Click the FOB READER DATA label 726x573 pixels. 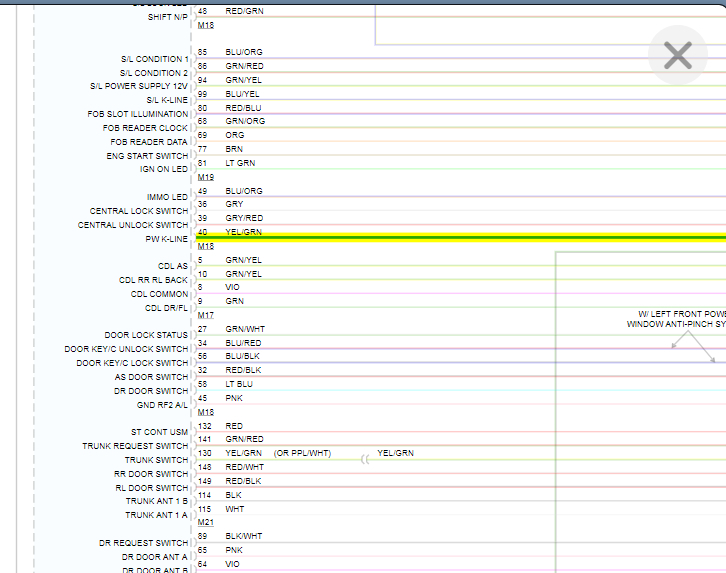point(149,142)
